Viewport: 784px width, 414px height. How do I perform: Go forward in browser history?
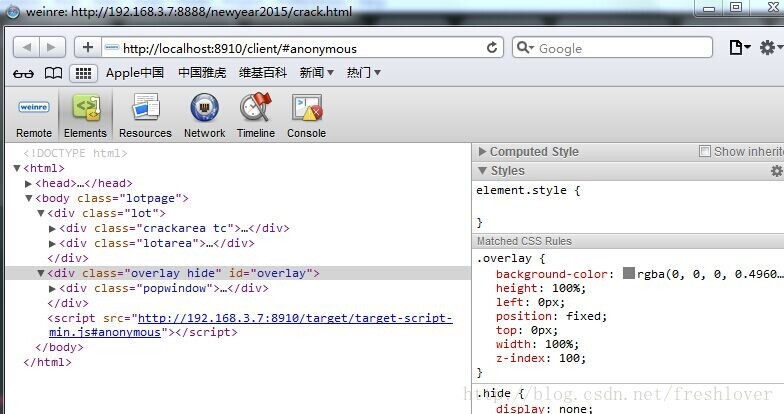tap(52, 48)
